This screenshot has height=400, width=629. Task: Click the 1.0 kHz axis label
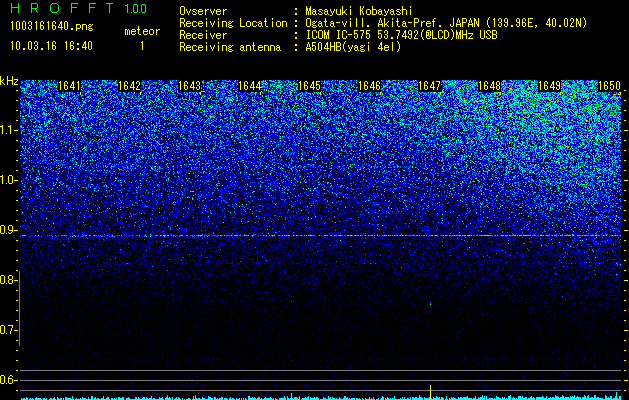pos(7,180)
